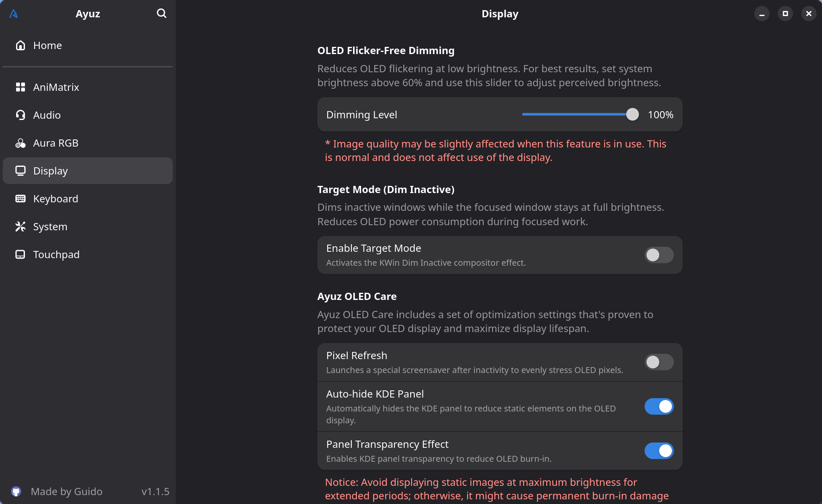Viewport: 822px width, 504px height.
Task: Close the Ayuz window
Action: [x=808, y=14]
